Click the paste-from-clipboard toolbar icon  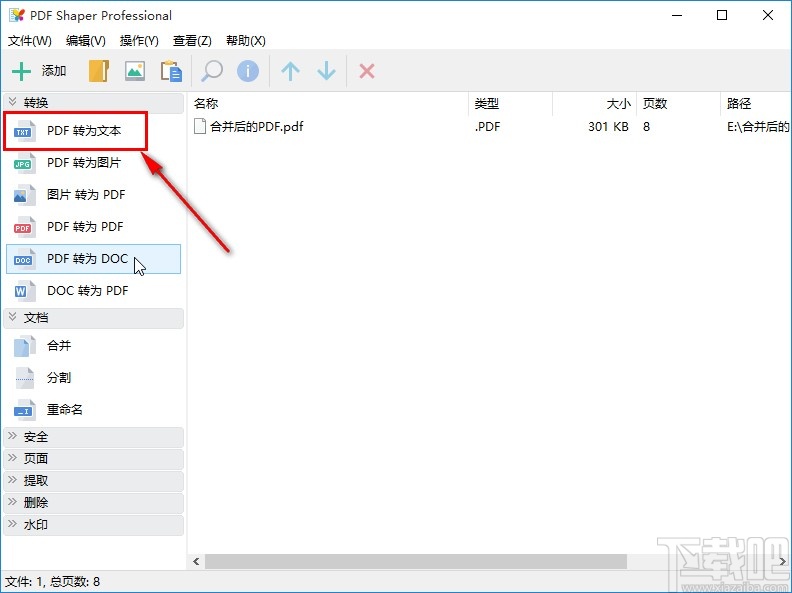click(x=171, y=71)
